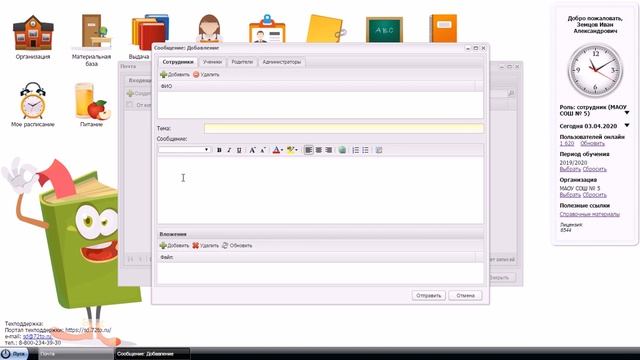
Task: Click the Отправить button
Action: tap(428, 295)
